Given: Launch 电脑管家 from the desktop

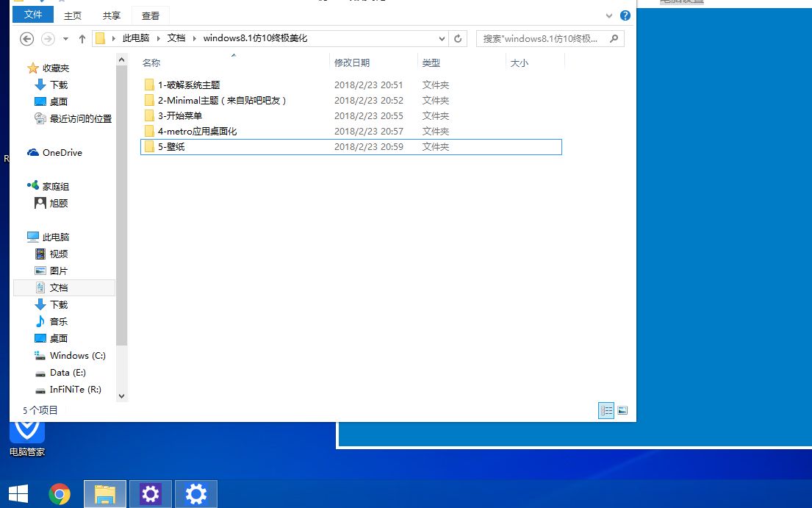Looking at the screenshot, I should coord(26,434).
